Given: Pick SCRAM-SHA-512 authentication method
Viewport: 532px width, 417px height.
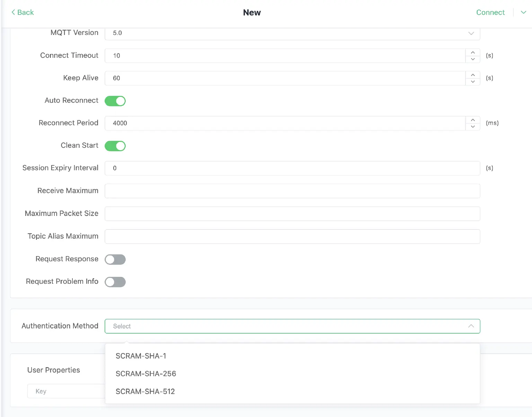Looking at the screenshot, I should point(145,391).
